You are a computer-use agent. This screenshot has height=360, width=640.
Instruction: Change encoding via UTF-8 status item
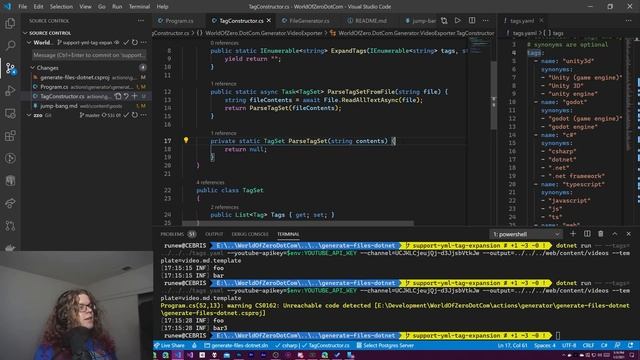[x=569, y=345]
